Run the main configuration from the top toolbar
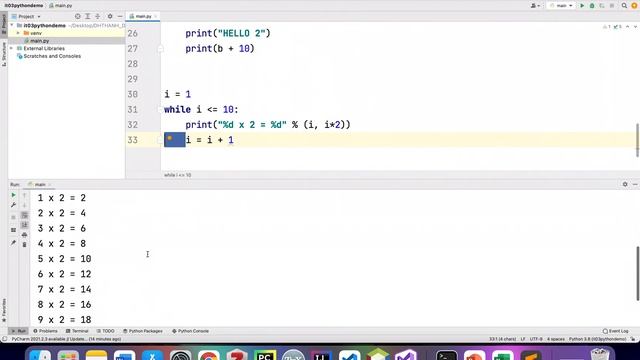 pyautogui.click(x=582, y=6)
